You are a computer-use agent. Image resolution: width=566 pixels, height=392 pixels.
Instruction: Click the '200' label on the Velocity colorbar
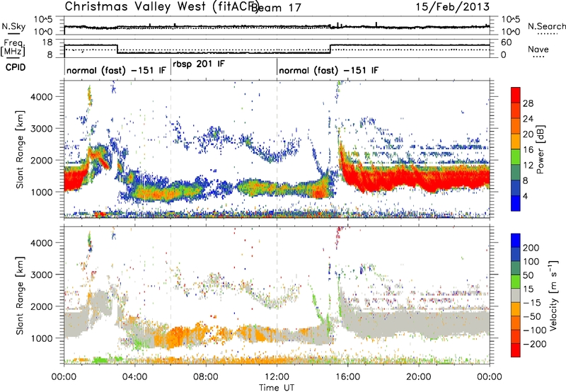(531, 248)
